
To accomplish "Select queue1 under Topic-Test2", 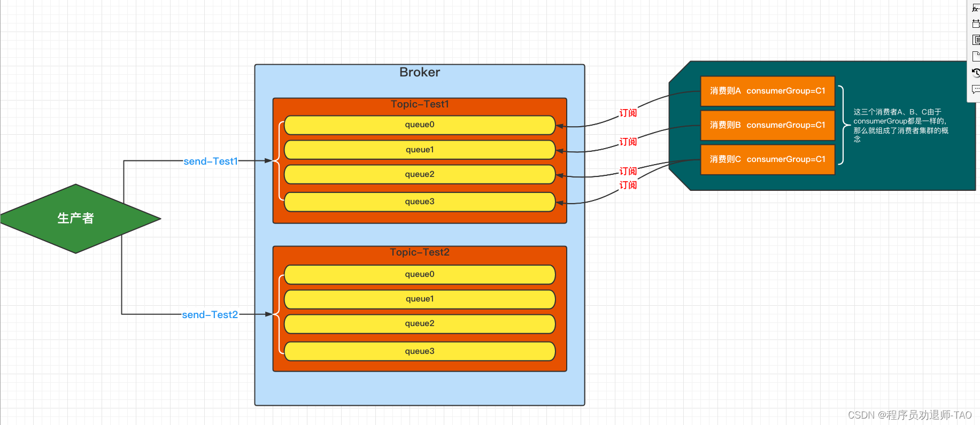I will (x=420, y=299).
